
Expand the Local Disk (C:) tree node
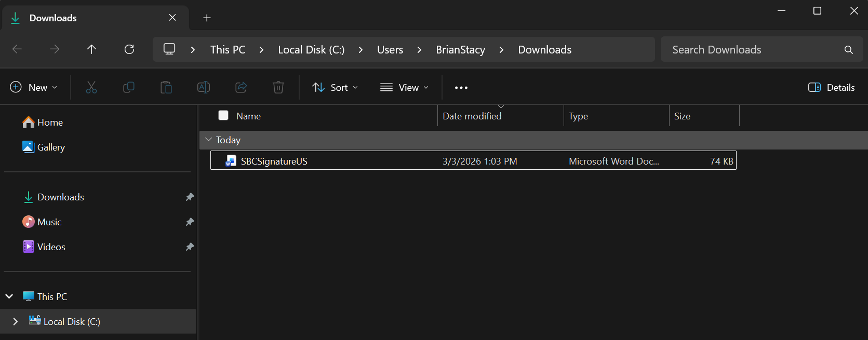point(15,321)
